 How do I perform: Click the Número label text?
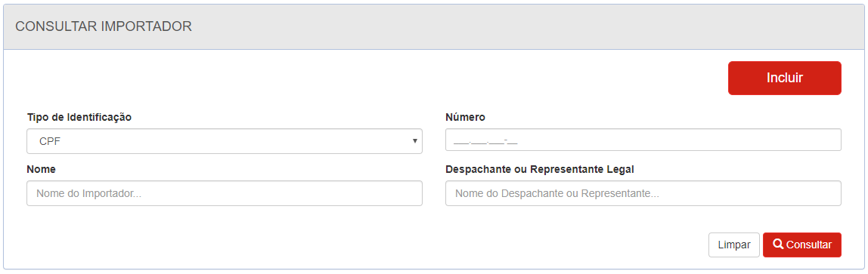[465, 117]
